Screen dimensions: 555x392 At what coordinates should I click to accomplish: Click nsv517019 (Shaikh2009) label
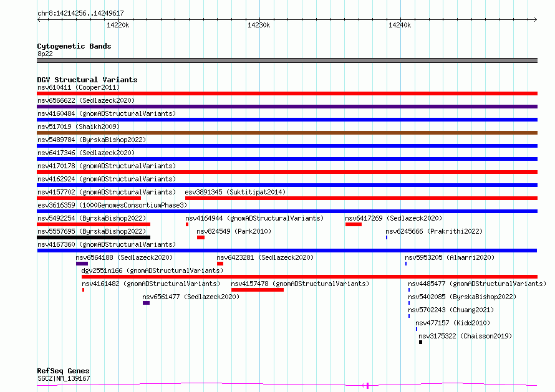pos(79,127)
